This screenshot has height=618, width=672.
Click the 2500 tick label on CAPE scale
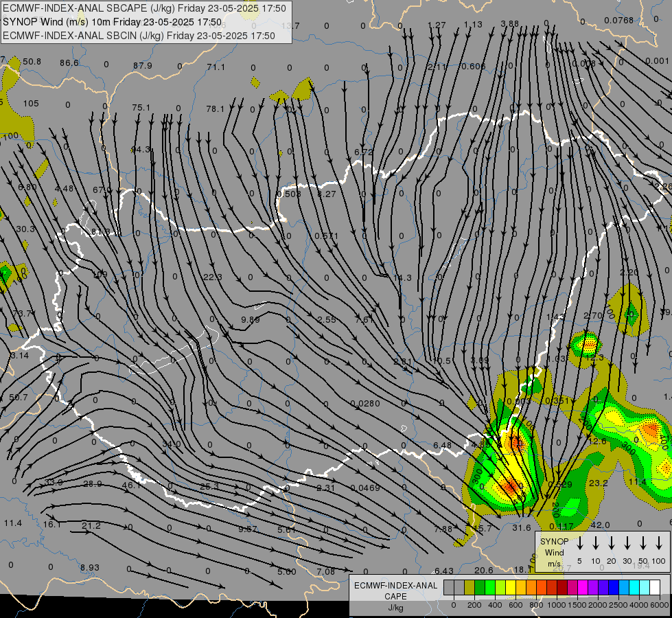click(x=618, y=605)
